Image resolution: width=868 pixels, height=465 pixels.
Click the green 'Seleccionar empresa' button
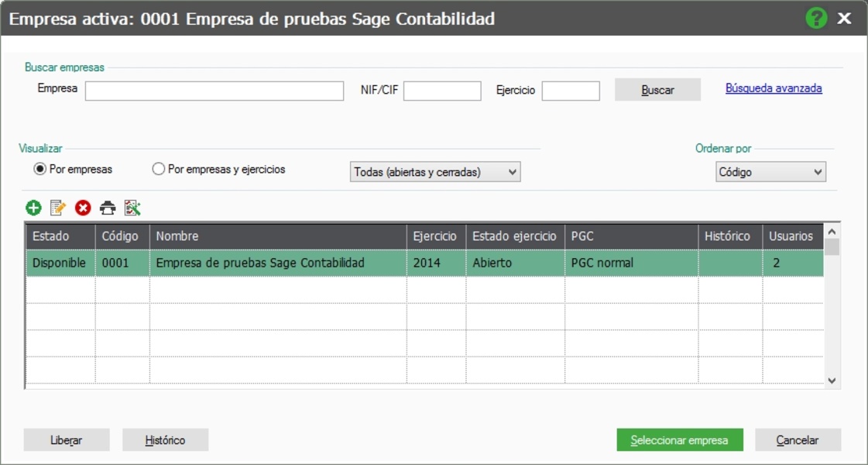pos(680,440)
